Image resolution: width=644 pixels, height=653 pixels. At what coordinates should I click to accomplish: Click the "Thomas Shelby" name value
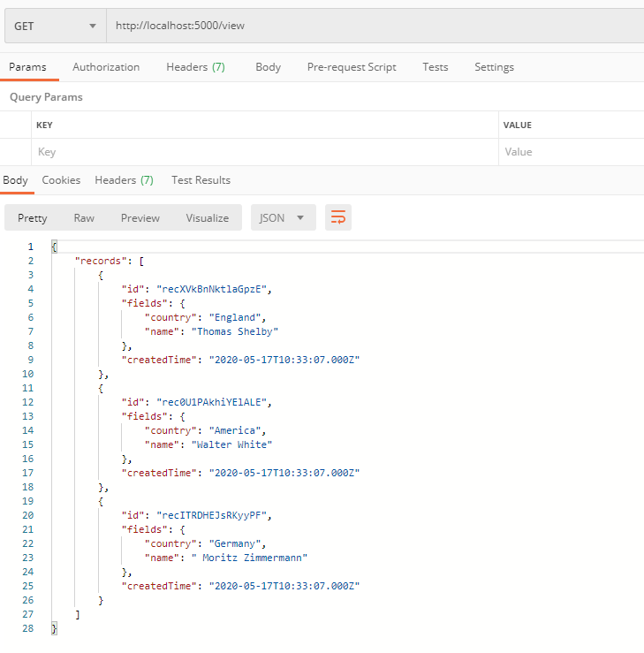(x=235, y=332)
